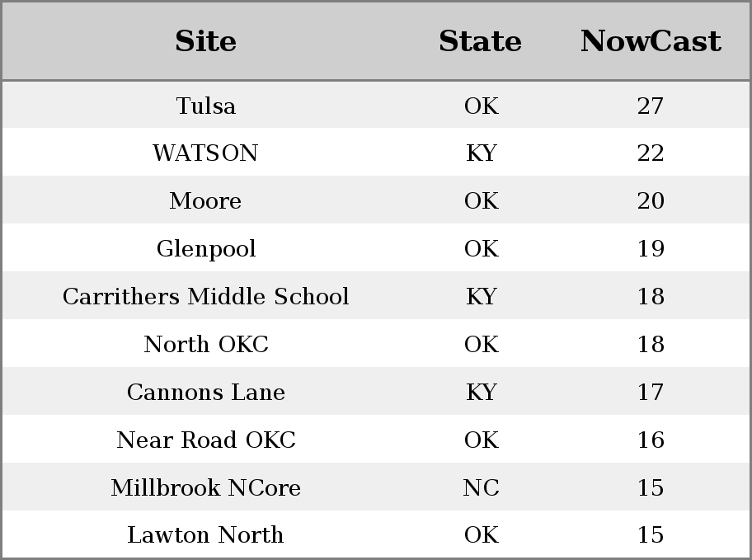Select the North OKC row
This screenshot has height=560, width=752.
376,344
